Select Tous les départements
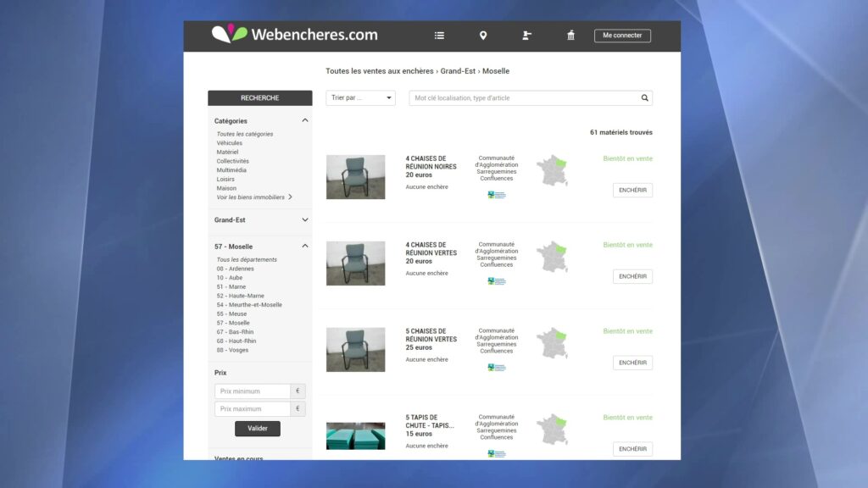 (247, 259)
